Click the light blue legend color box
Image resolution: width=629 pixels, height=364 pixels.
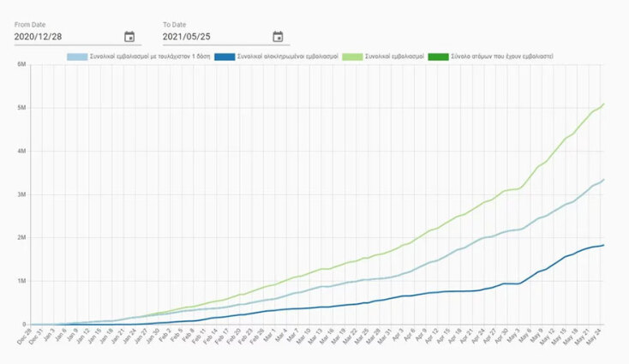click(77, 57)
